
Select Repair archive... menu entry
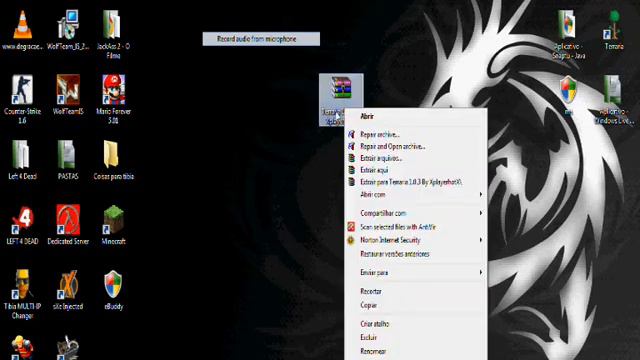pyautogui.click(x=416, y=135)
